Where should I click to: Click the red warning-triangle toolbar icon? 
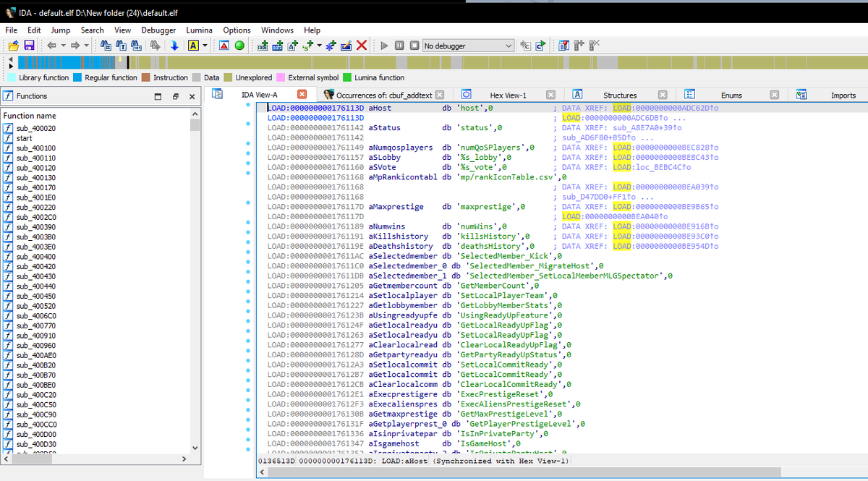224,46
